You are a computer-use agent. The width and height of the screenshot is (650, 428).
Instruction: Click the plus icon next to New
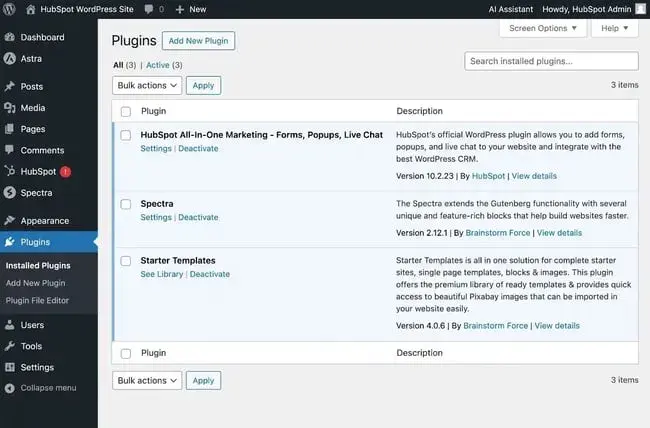point(179,9)
